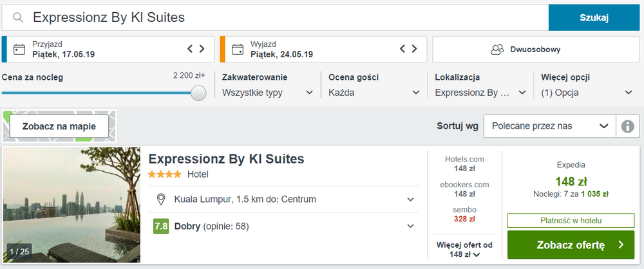Open the Sortuj wg sorting dropdown
This screenshot has height=269, width=644.
point(549,126)
